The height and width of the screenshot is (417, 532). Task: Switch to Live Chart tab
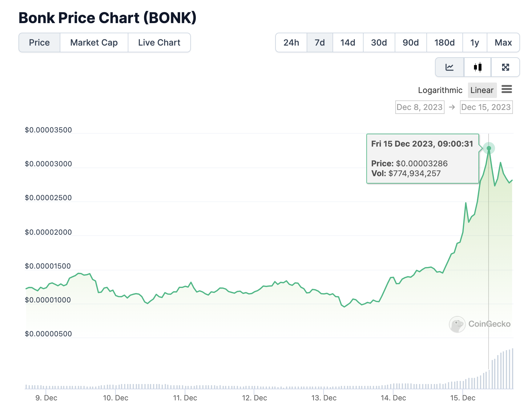tap(159, 43)
